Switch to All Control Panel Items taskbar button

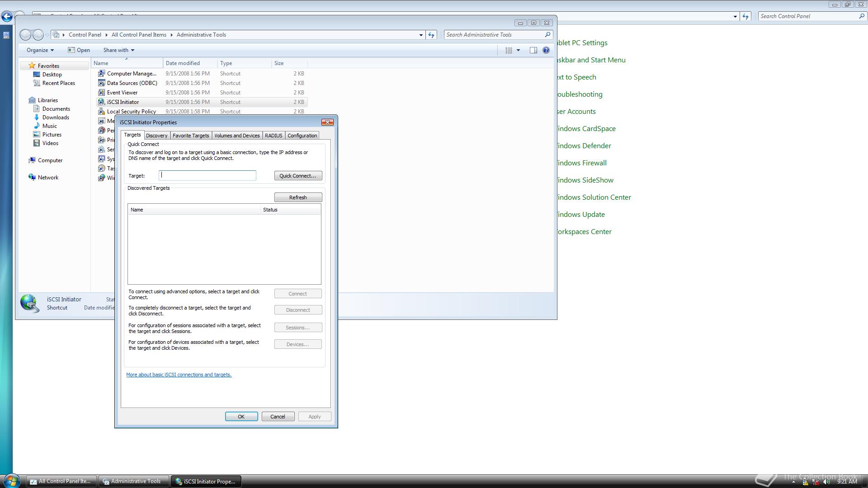[x=61, y=481]
